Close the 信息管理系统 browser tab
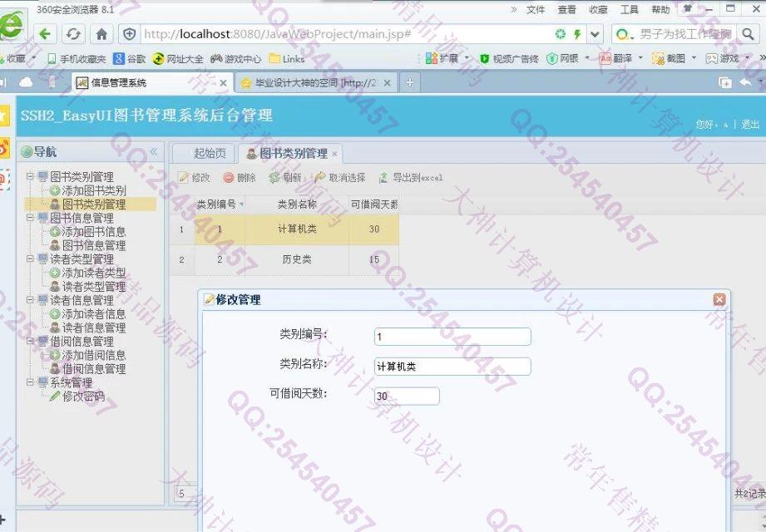 [x=223, y=83]
